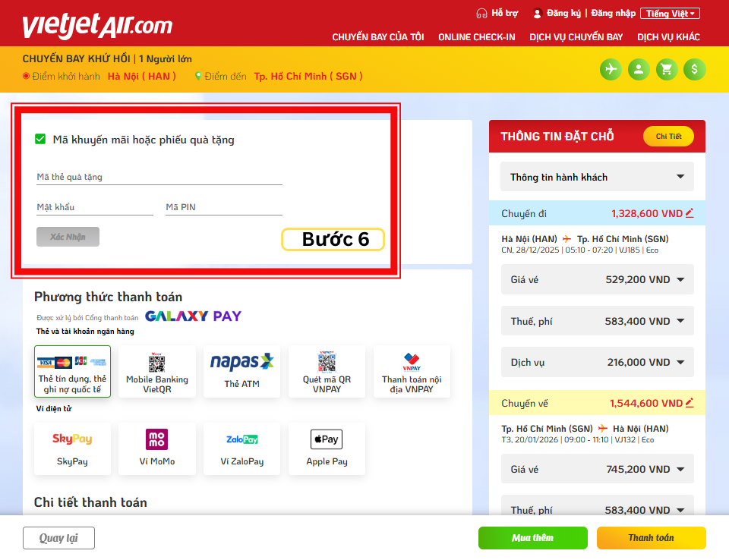This screenshot has height=560, width=729.
Task: Click the edit pencil beside Chuyến về price
Action: click(x=690, y=403)
